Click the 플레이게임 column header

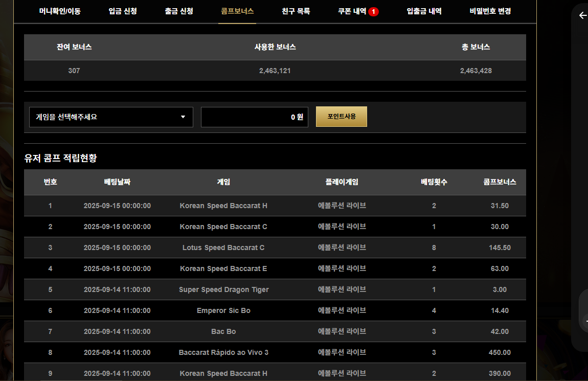[x=342, y=182]
